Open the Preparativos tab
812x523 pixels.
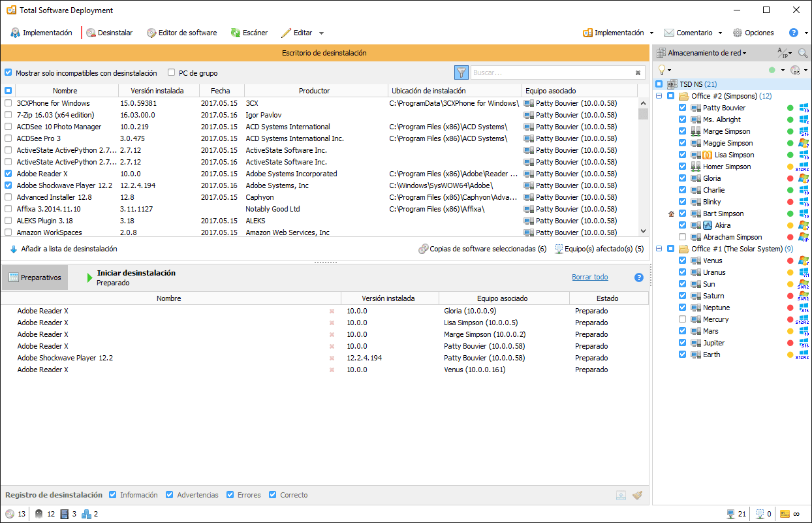pos(35,277)
